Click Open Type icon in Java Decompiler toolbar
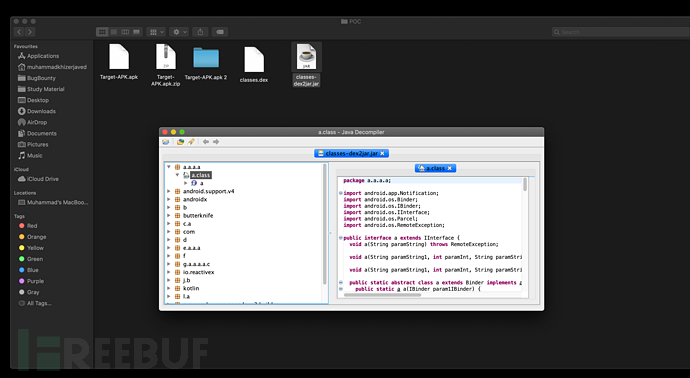This screenshot has height=378, width=690. [180, 142]
